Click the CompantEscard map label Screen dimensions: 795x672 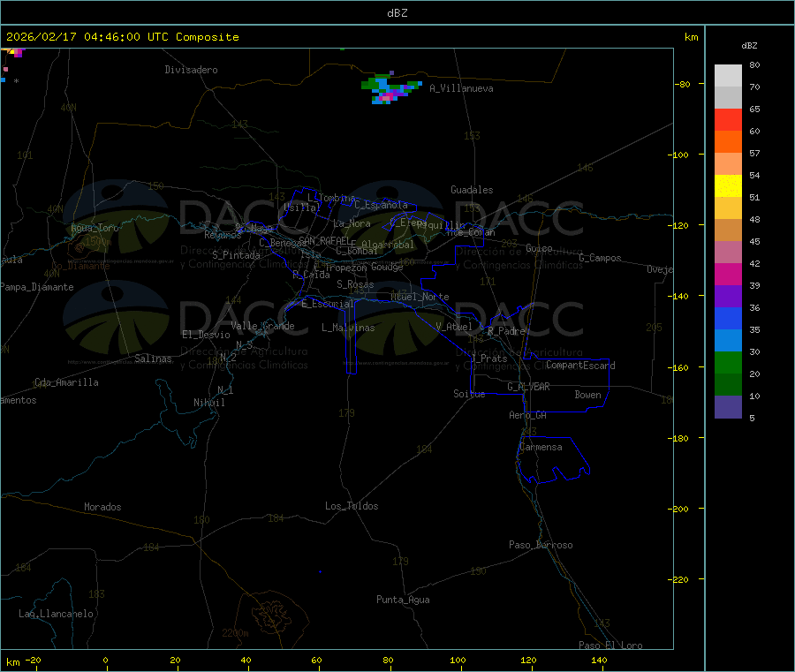click(580, 365)
